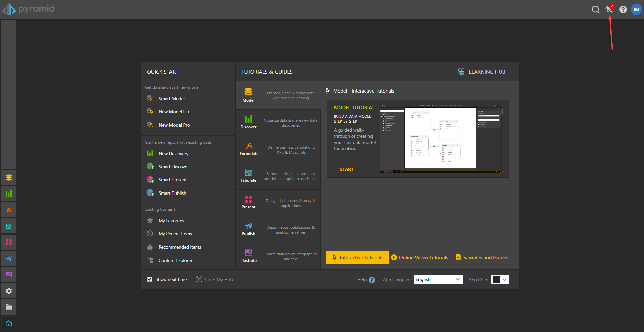Open the Learning Hub link
The width and height of the screenshot is (644, 332).
click(x=487, y=72)
